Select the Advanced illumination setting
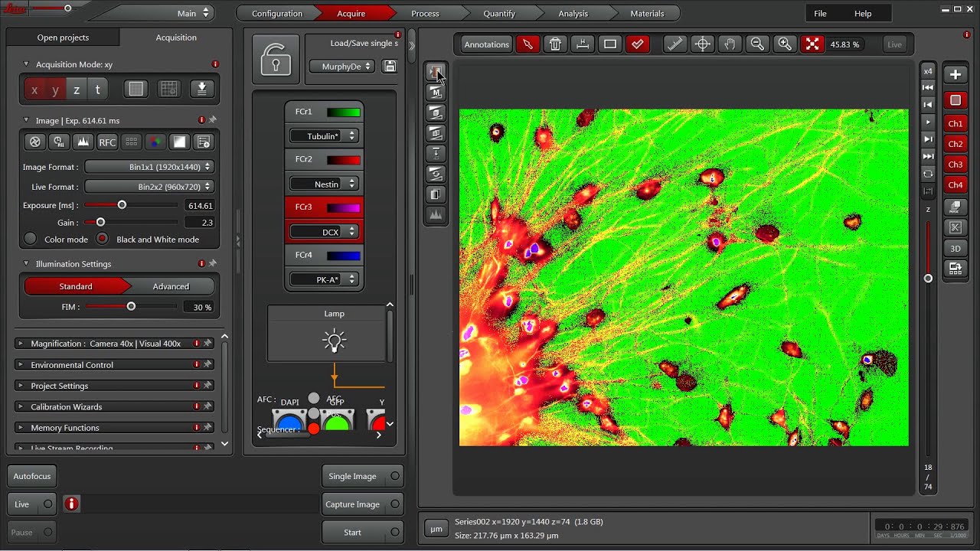The image size is (980, 551). pyautogui.click(x=171, y=286)
